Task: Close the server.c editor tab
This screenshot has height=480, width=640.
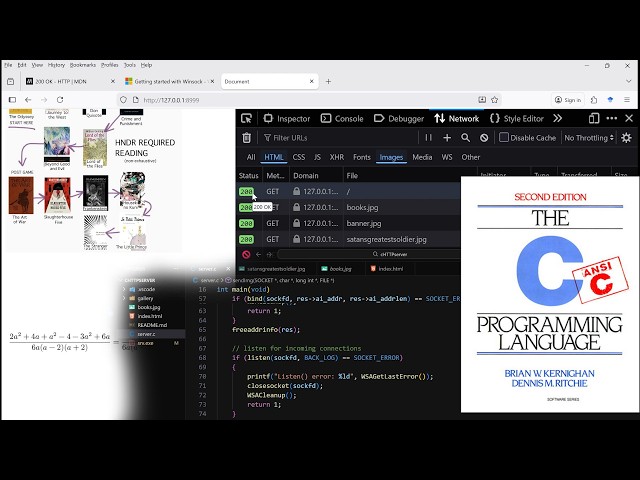Action: (x=228, y=269)
